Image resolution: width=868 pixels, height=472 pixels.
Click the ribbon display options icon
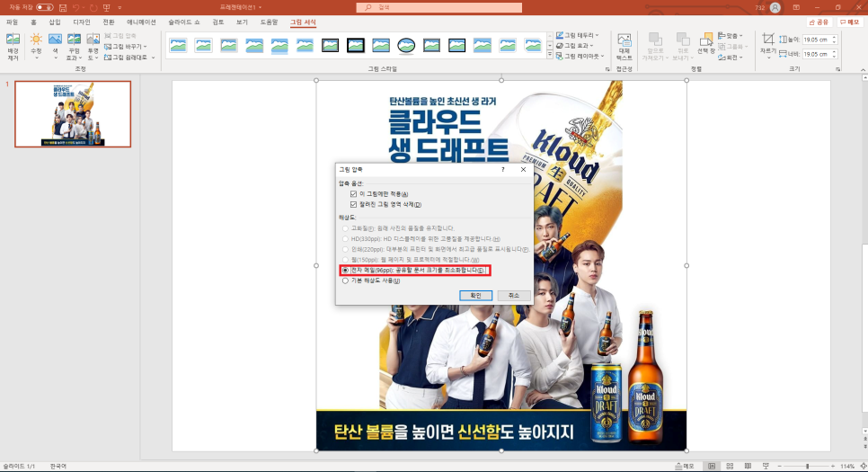(x=796, y=8)
